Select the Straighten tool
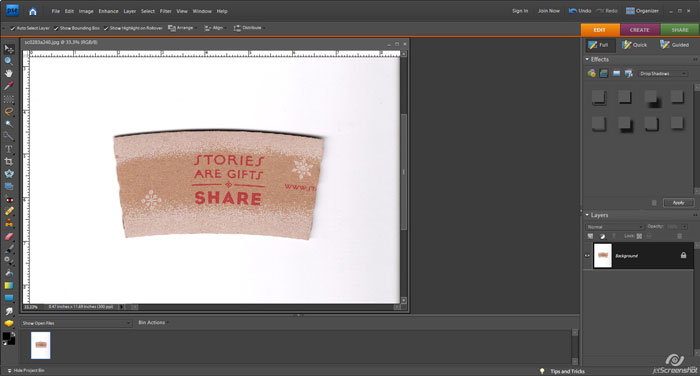Viewport: 700px width, 376px height. coord(8,186)
